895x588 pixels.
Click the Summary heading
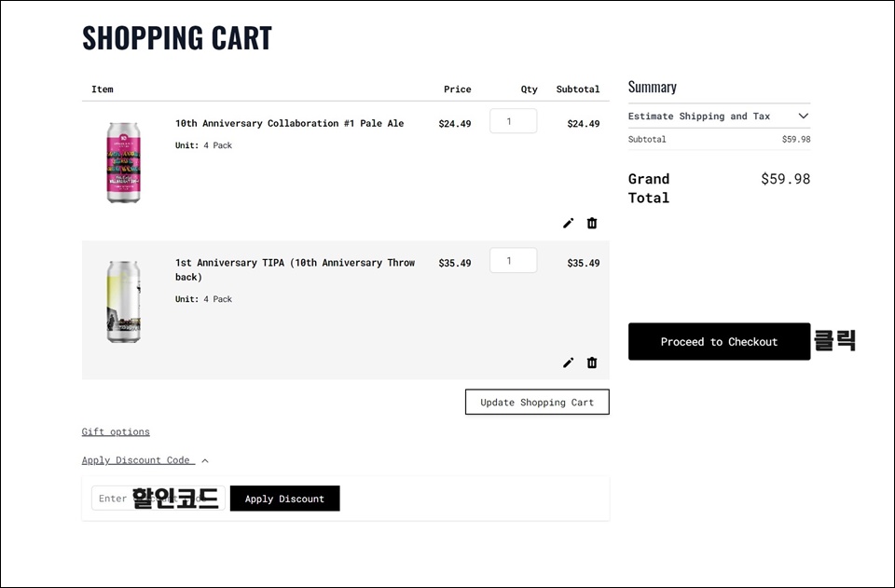coord(653,88)
